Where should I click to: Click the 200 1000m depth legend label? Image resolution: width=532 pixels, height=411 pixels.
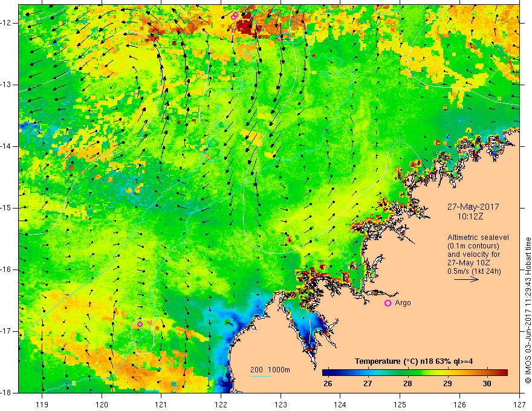click(270, 370)
